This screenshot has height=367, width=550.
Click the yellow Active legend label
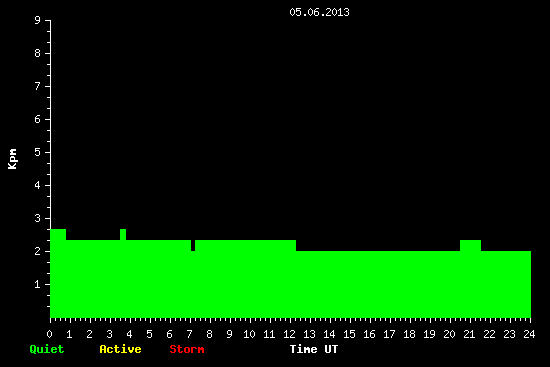(120, 349)
